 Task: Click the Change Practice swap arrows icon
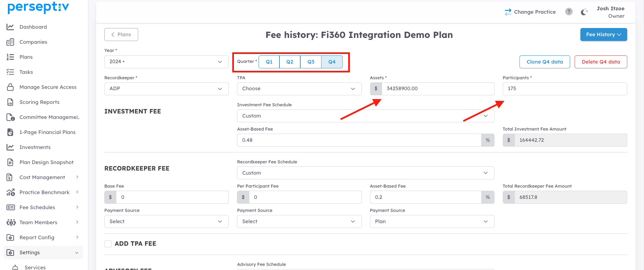click(x=508, y=12)
